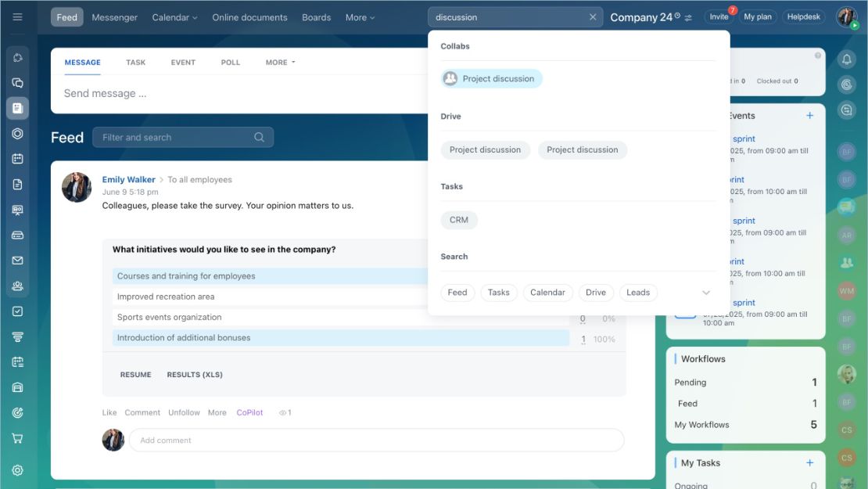
Task: Switch to the Poll tab in the post composer
Action: click(x=230, y=63)
